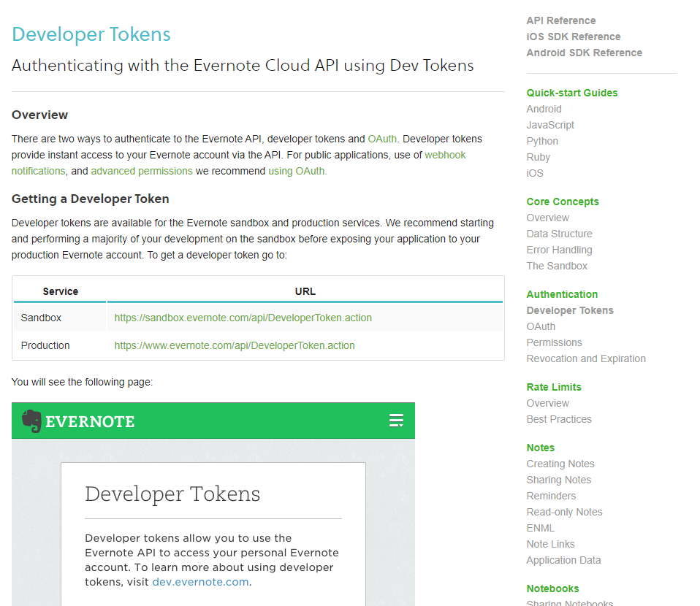Open the Data Structure page
The width and height of the screenshot is (700, 606).
pyautogui.click(x=559, y=234)
